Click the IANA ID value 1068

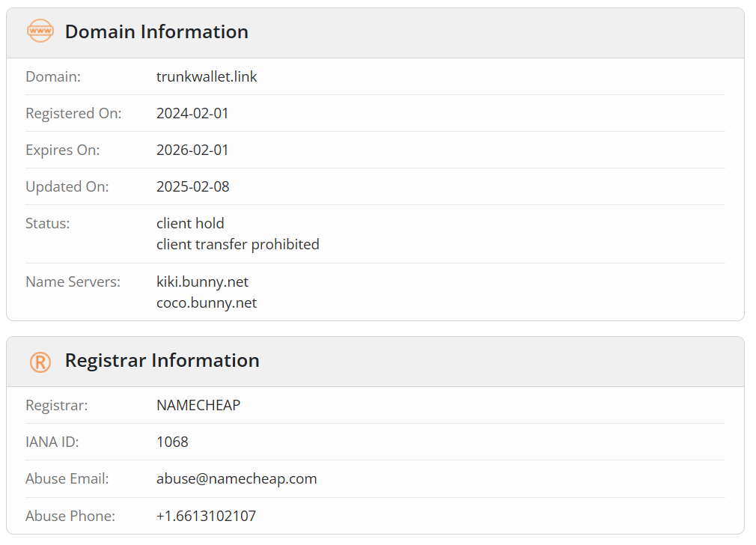point(172,442)
